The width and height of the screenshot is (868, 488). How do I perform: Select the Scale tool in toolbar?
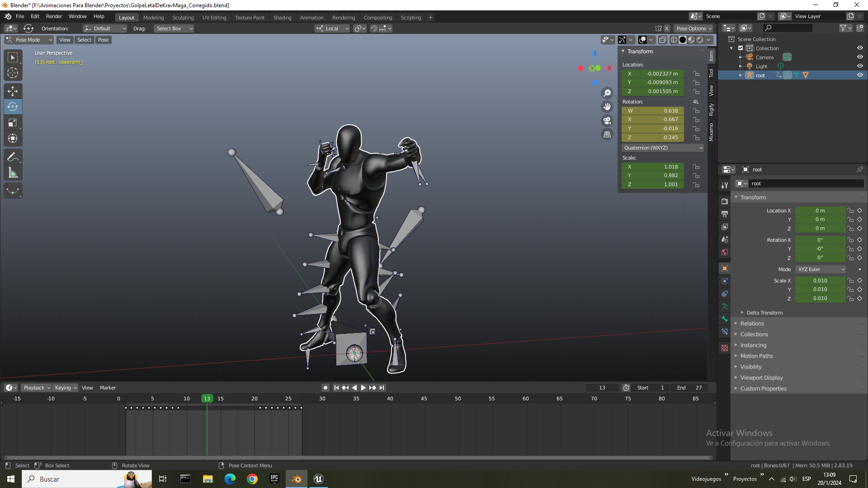tap(13, 123)
